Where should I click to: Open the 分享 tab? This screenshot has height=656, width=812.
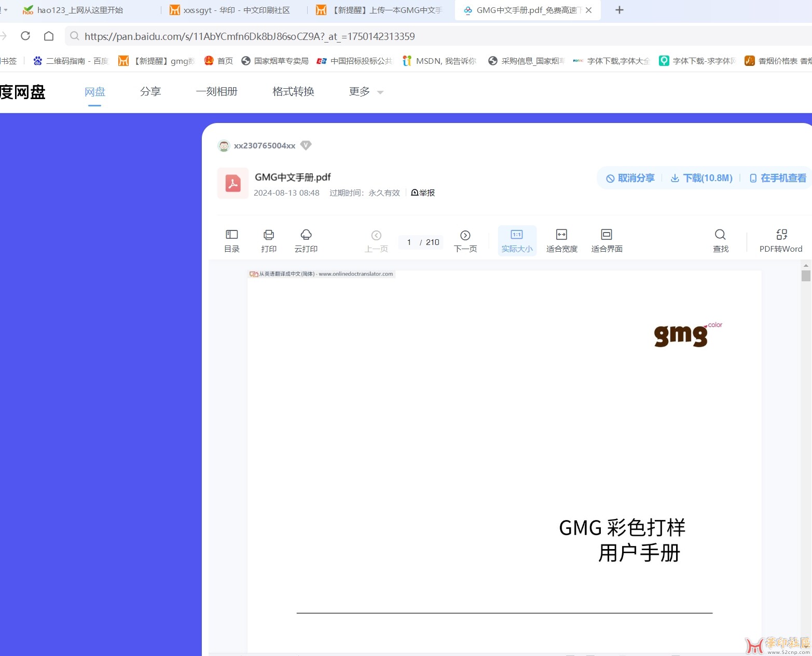[150, 92]
